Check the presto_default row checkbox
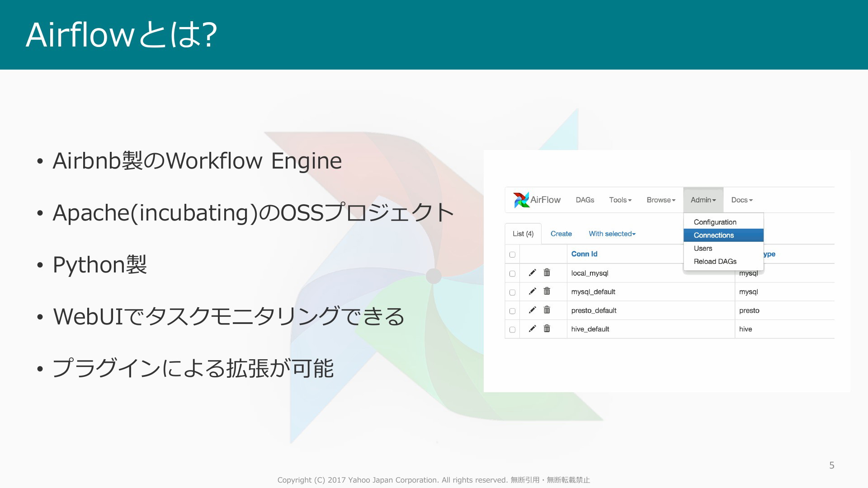This screenshot has height=488, width=868. (512, 311)
